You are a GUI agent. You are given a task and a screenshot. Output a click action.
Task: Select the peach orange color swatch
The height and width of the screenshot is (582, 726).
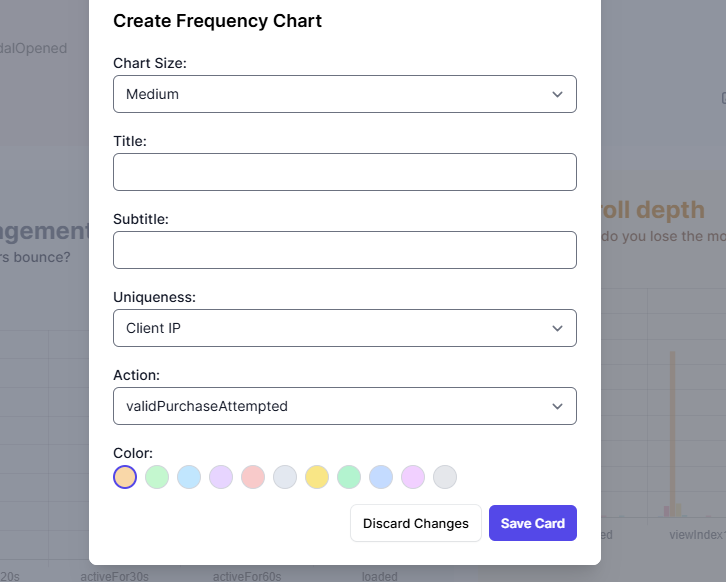click(125, 477)
